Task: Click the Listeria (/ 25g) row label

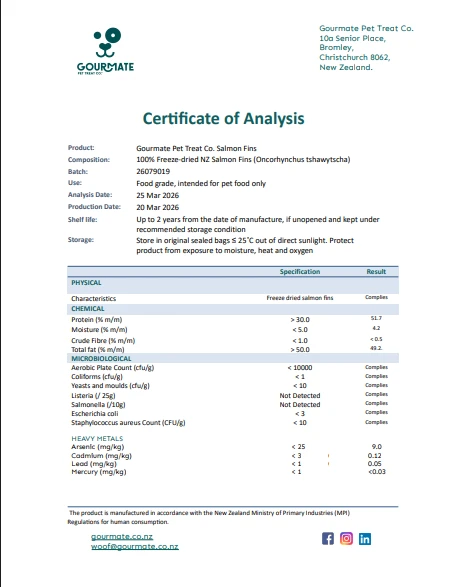Action: pyautogui.click(x=93, y=396)
